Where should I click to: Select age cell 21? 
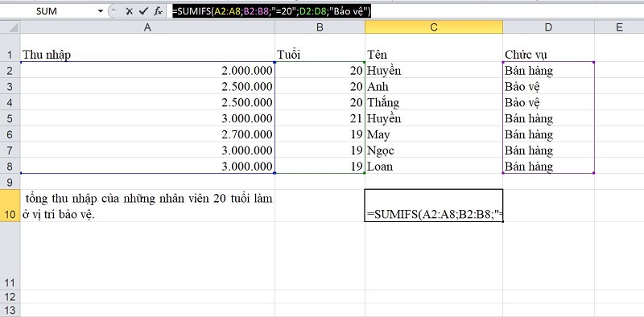point(320,118)
